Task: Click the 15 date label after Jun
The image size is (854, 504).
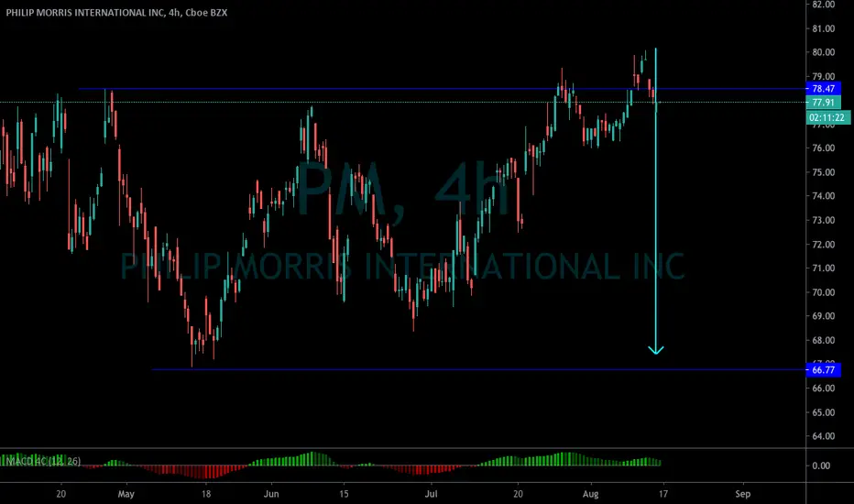Action: pyautogui.click(x=344, y=494)
